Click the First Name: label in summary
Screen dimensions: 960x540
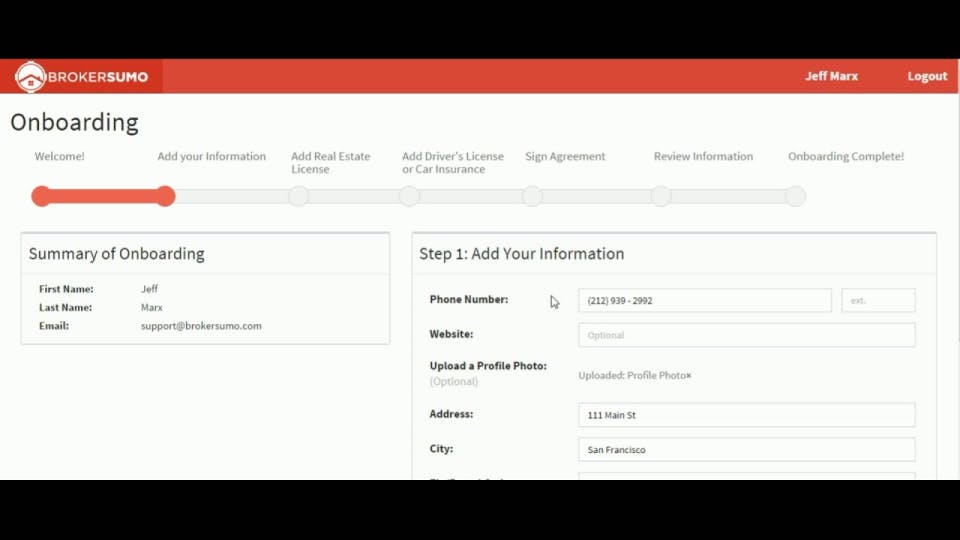pos(66,288)
